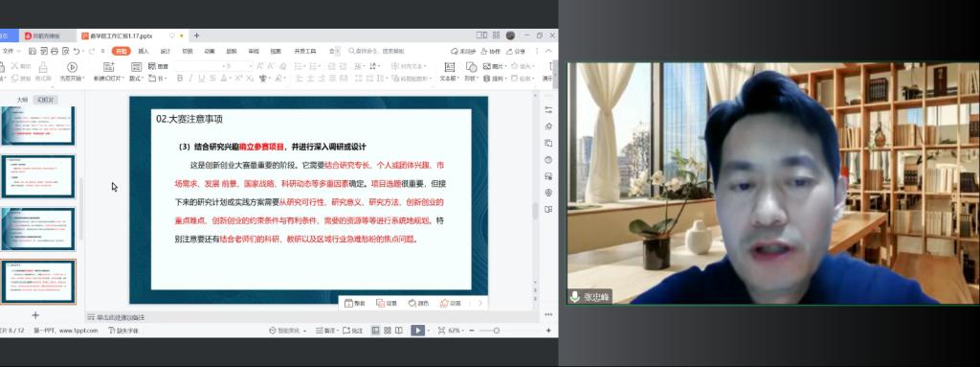Click the Underline formatting icon
This screenshot has height=367, width=980.
[201, 79]
